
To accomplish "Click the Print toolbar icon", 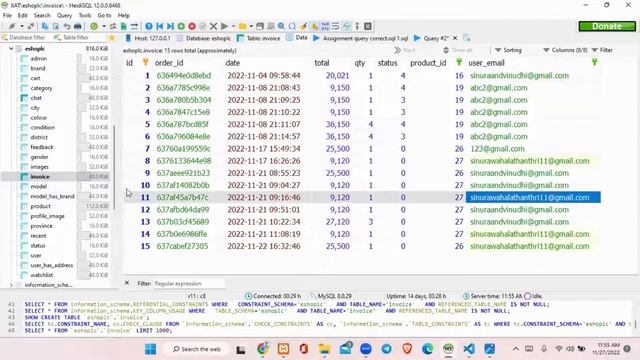I will coord(78,26).
